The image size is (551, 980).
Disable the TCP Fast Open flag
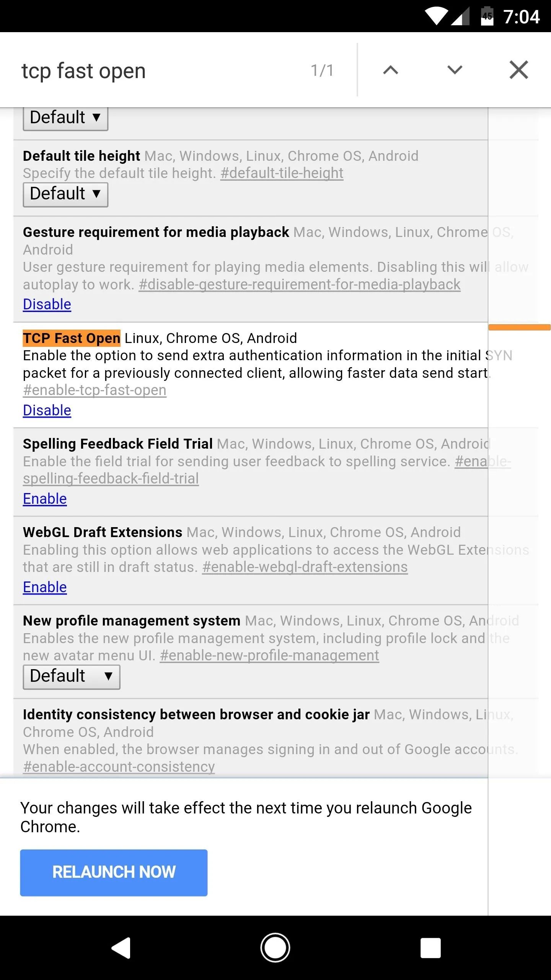47,410
